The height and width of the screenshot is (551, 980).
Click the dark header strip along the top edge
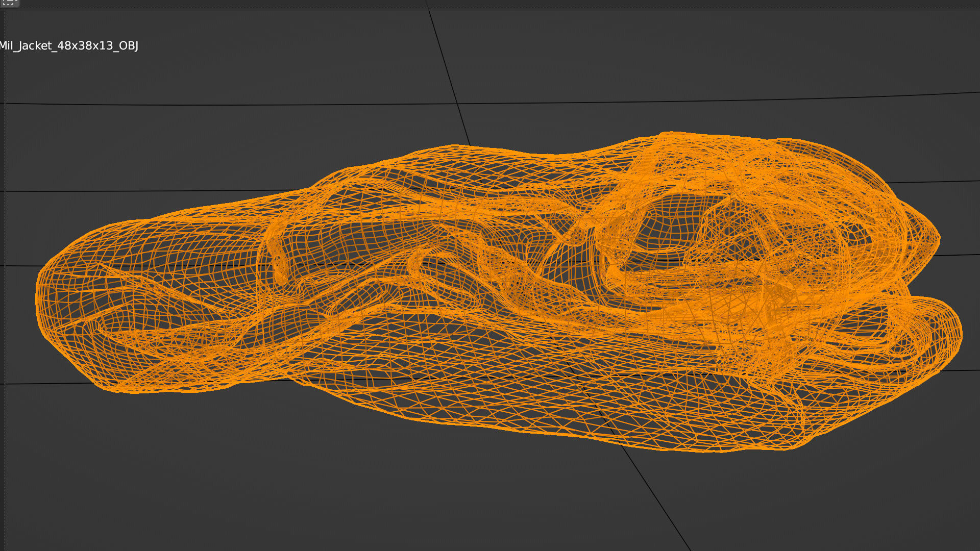[490, 3]
